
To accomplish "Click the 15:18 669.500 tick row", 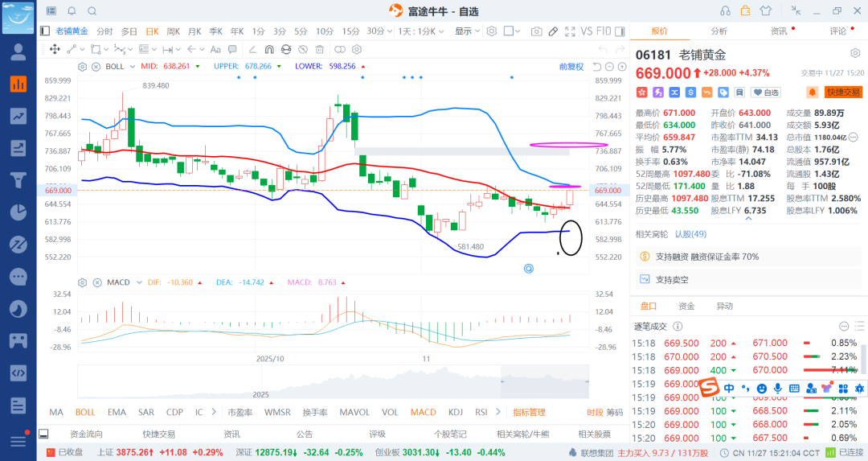I will point(744,344).
